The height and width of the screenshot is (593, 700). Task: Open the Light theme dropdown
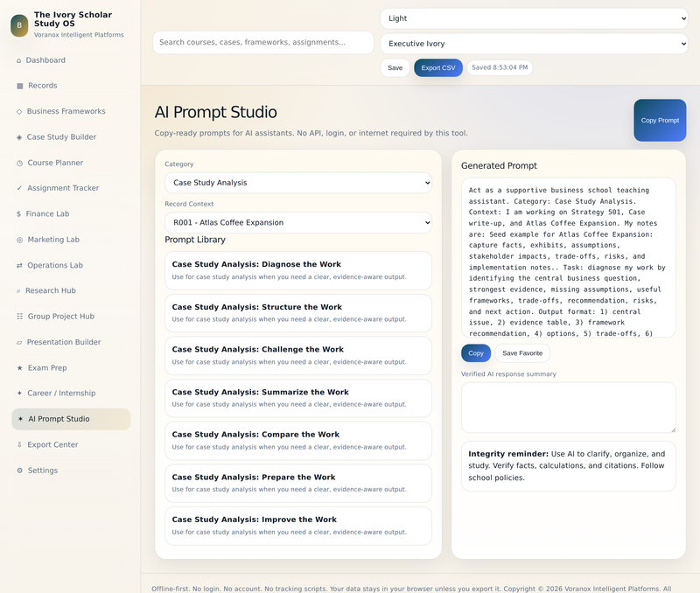(x=534, y=18)
